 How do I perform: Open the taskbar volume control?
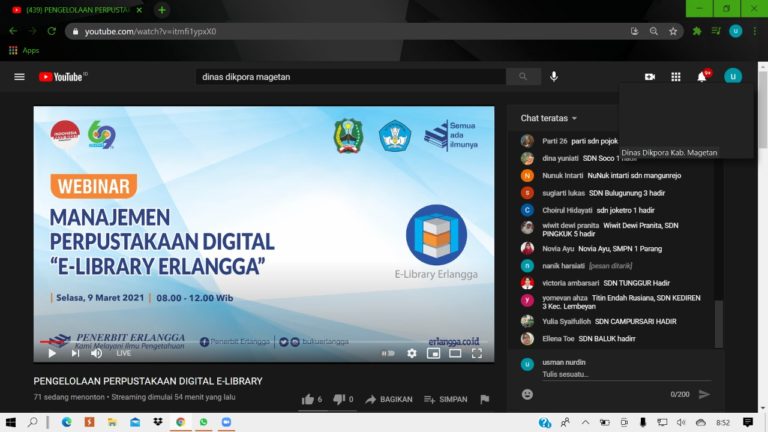tap(681, 422)
